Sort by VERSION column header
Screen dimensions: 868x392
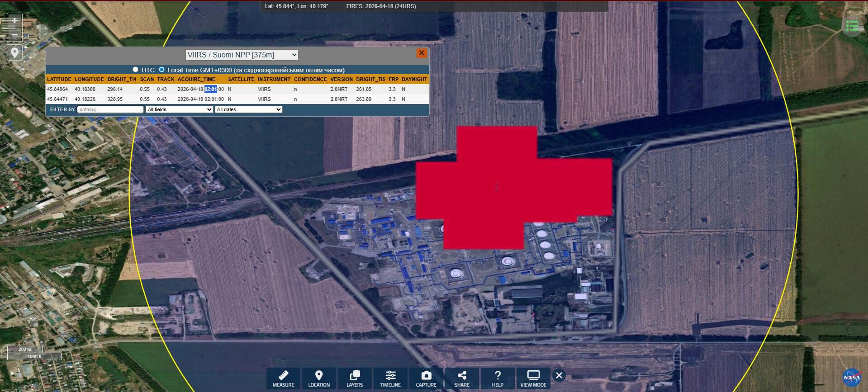pyautogui.click(x=342, y=79)
